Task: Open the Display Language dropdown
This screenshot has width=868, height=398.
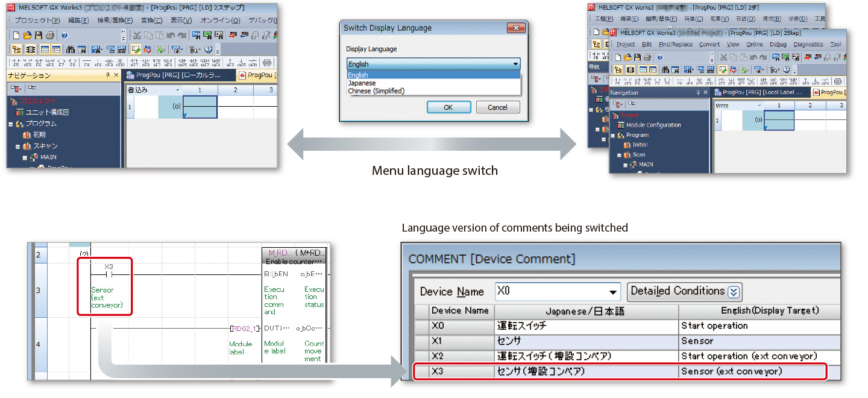Action: (515, 63)
